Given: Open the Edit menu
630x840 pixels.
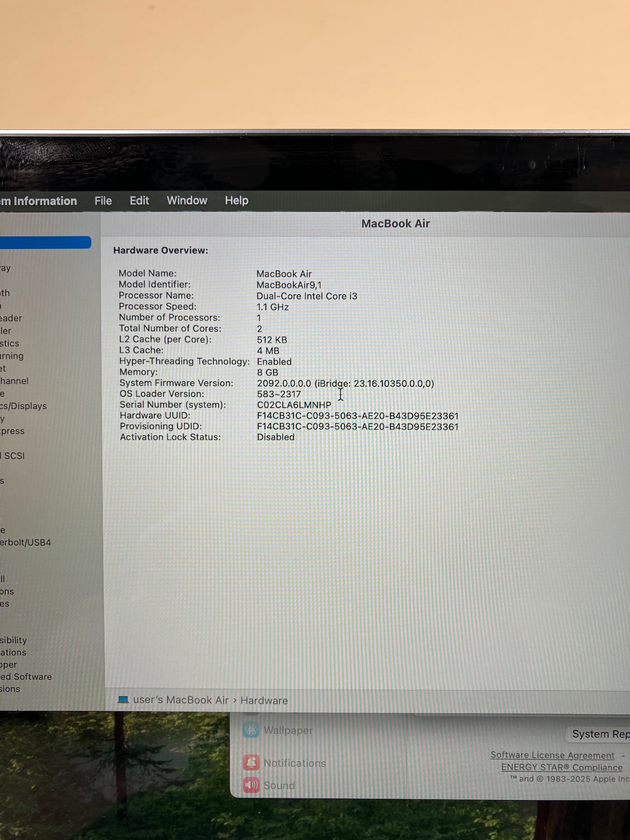Looking at the screenshot, I should 139,200.
